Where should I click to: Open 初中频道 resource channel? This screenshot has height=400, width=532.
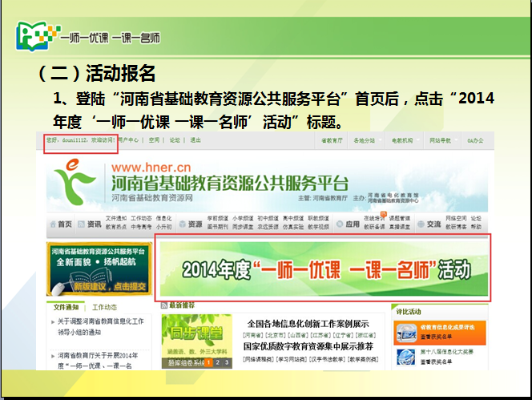[x=268, y=218]
